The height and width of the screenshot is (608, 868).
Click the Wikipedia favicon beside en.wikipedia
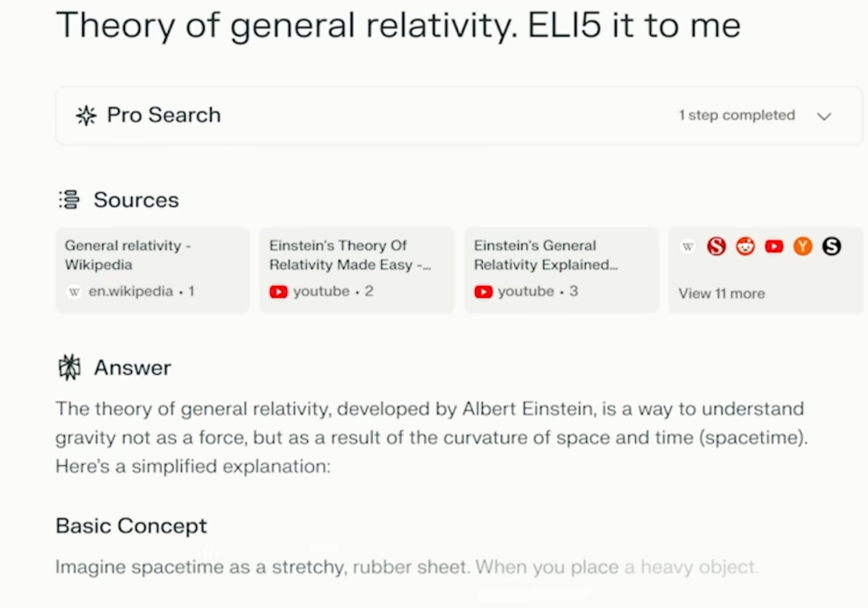pos(75,292)
